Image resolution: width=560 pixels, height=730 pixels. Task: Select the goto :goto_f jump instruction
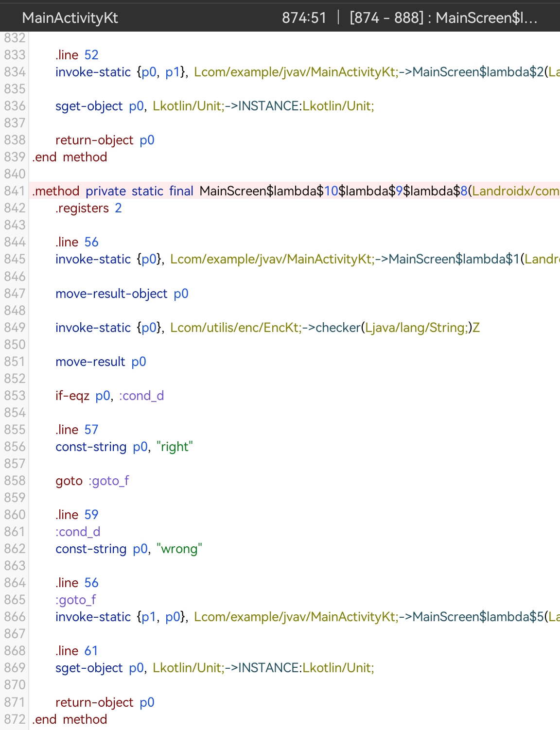pyautogui.click(x=92, y=481)
